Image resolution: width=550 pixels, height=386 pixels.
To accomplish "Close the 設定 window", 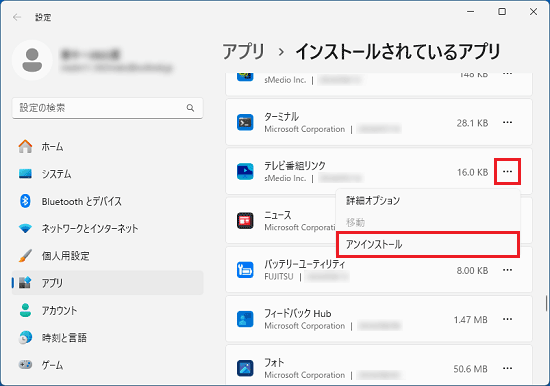I will point(533,12).
